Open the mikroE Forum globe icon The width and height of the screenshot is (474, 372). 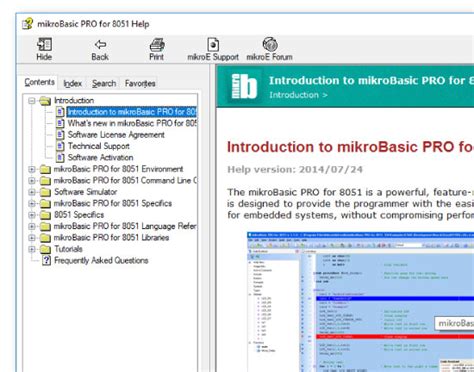270,44
